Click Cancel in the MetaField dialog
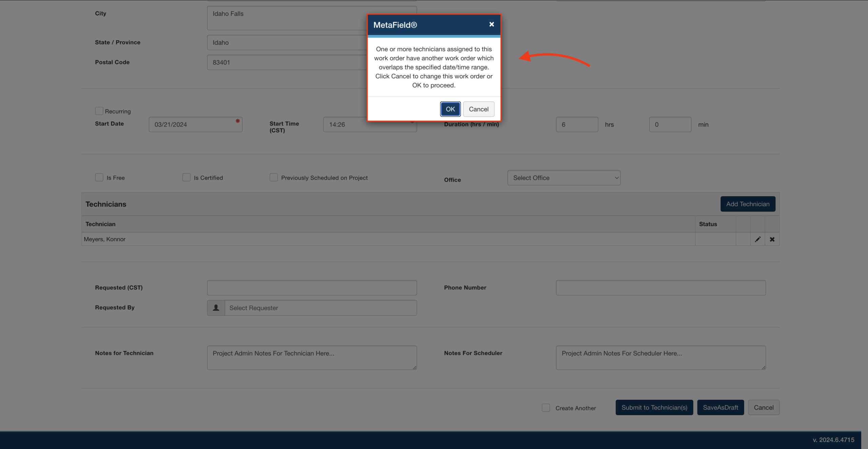868x449 pixels. point(478,109)
